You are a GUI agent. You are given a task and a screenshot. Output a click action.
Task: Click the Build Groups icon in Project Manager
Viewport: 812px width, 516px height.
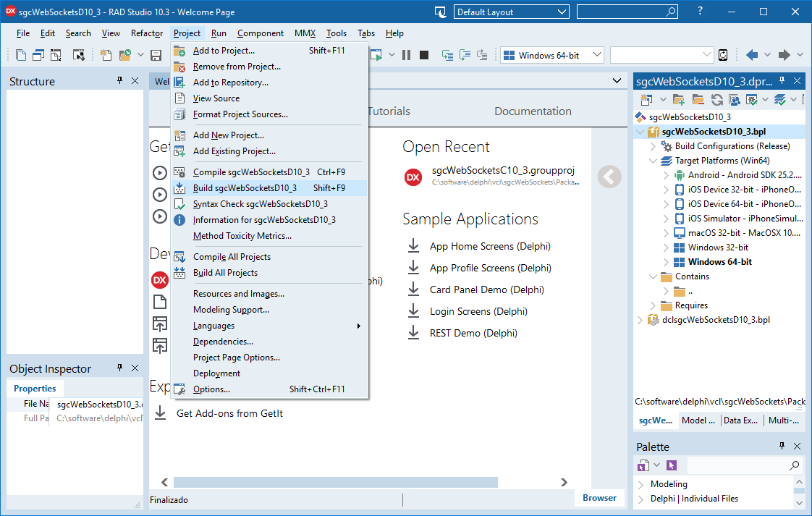coord(734,99)
